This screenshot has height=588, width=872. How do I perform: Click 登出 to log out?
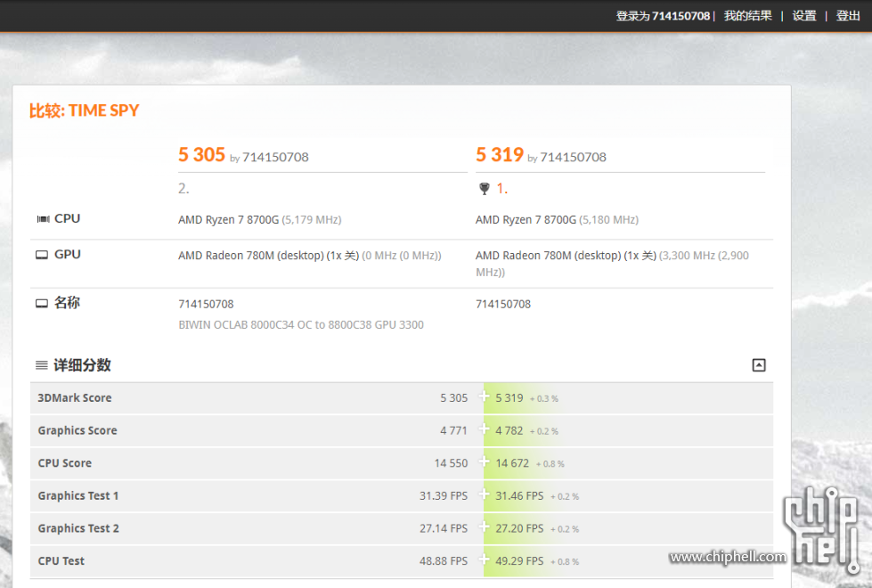click(x=848, y=15)
